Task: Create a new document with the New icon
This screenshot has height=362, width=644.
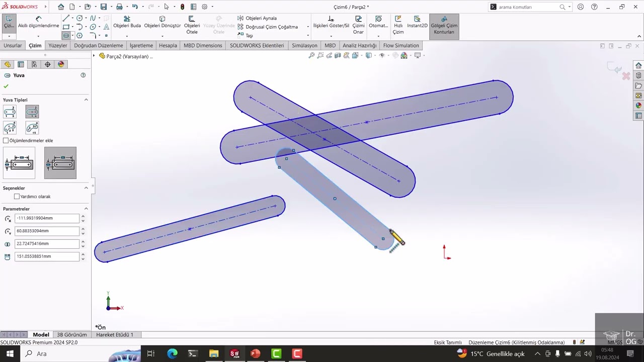Action: [x=72, y=7]
